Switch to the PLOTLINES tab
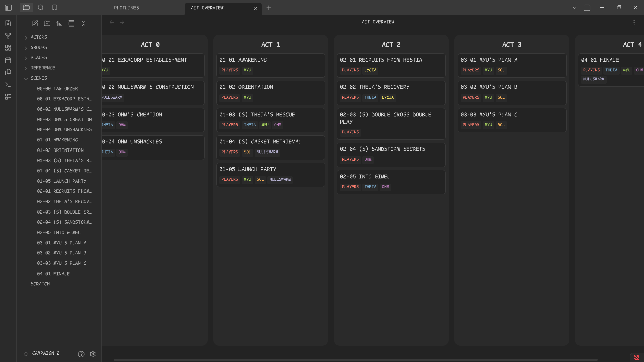 click(x=126, y=8)
